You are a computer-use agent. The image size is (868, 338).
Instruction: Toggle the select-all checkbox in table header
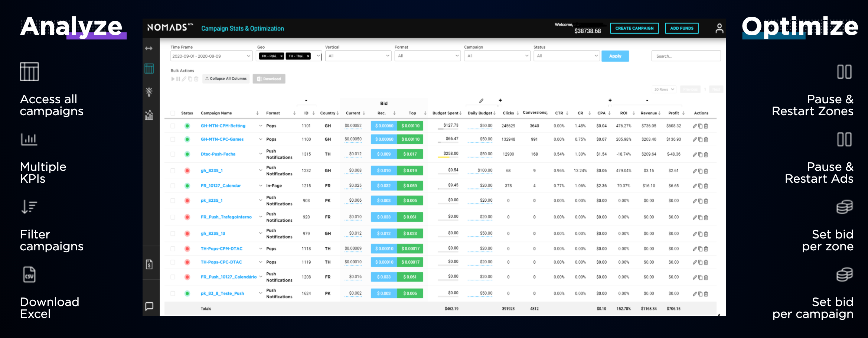(x=173, y=113)
